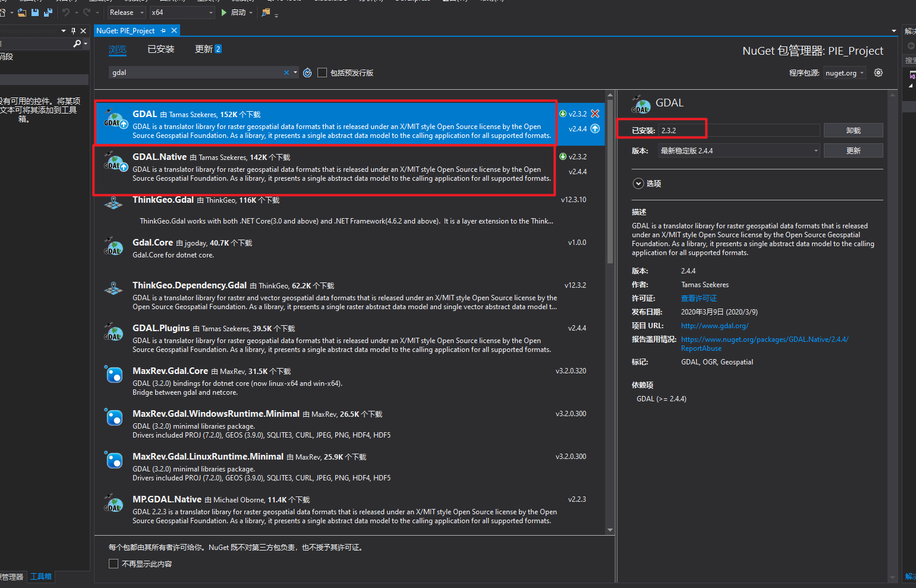Clear the gdal search with the X icon
This screenshot has height=588, width=916.
tap(286, 72)
